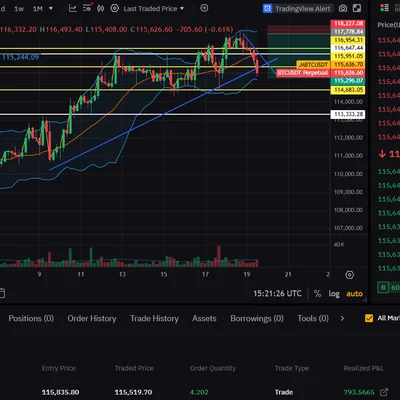Screen dimensions: 400x400
Task: Click the blue 115,244.09 indicator value
Action: pyautogui.click(x=20, y=57)
